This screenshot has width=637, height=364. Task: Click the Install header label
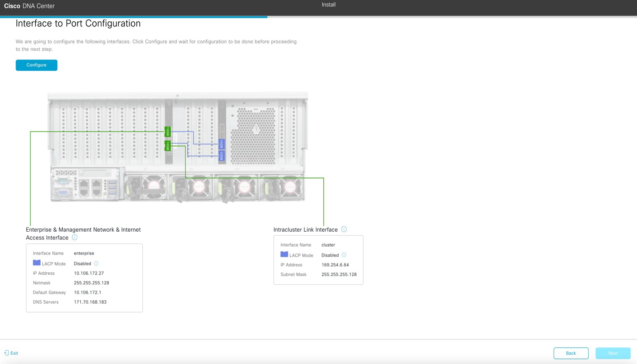point(329,5)
